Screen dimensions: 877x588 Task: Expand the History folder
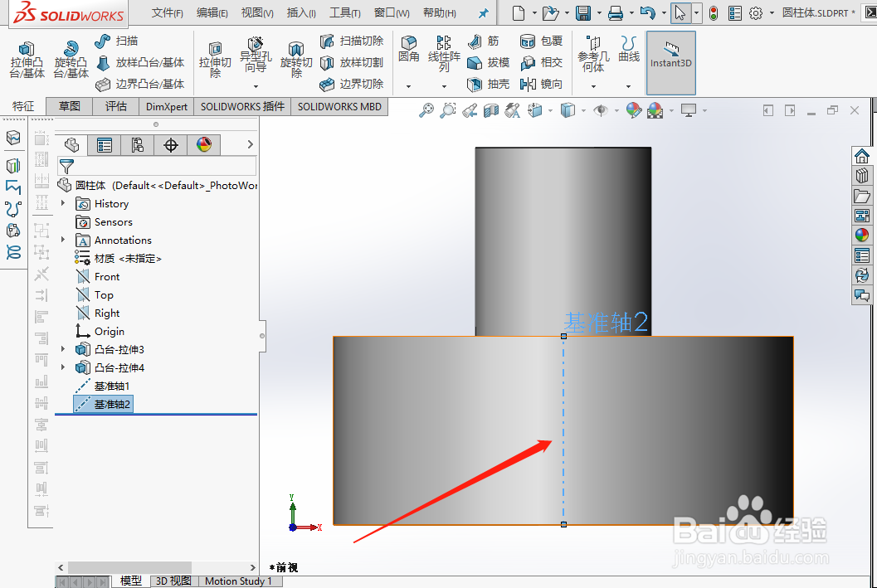tap(63, 203)
